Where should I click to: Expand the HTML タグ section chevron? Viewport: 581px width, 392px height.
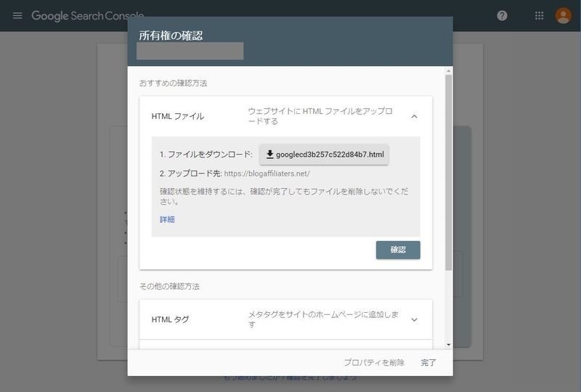pyautogui.click(x=414, y=319)
